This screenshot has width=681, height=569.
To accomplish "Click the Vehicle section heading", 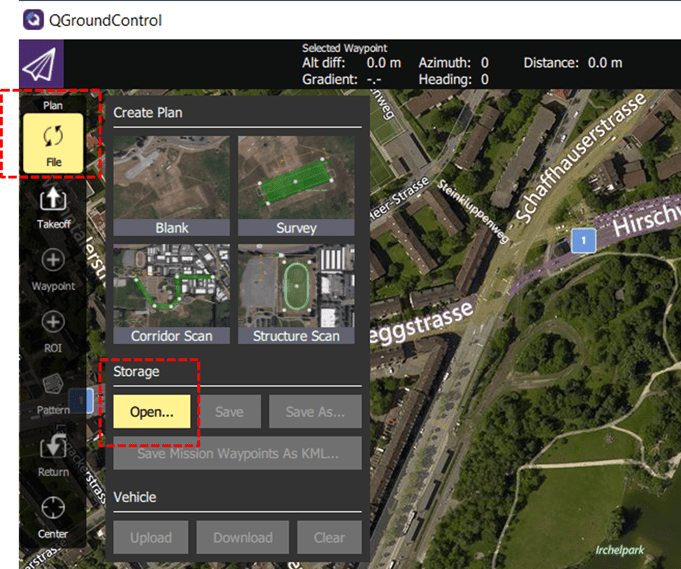I will coord(135,497).
